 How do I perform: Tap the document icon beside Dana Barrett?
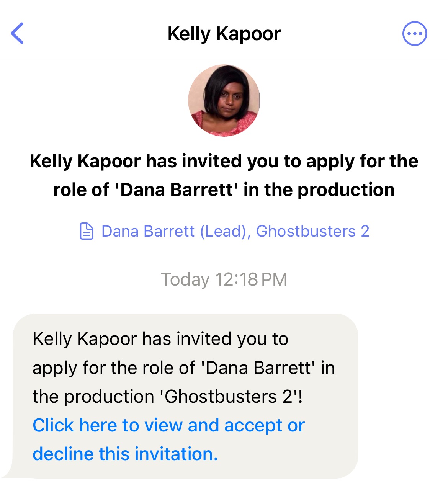pos(87,231)
